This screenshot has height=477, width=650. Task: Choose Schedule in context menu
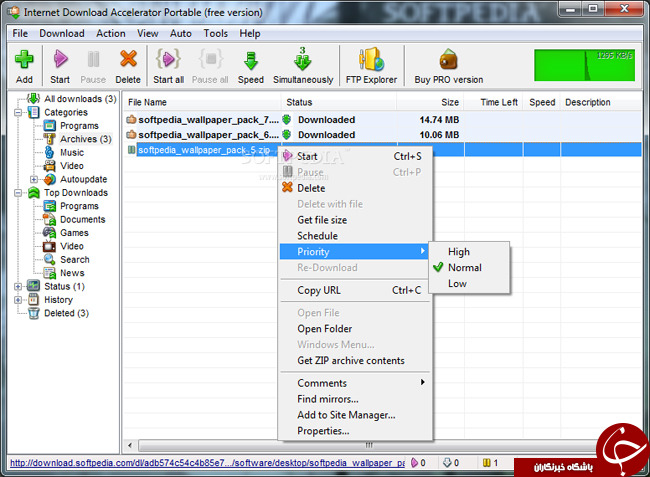pos(355,236)
